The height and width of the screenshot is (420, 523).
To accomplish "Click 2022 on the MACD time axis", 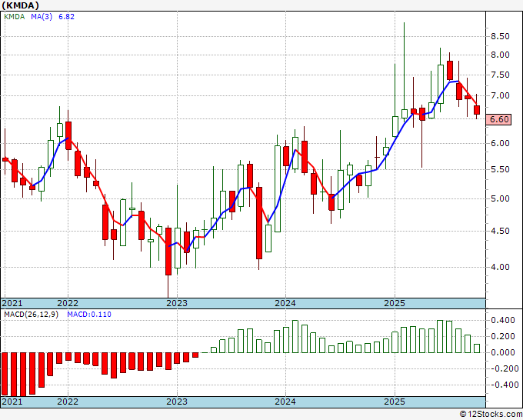I will 68,402.
